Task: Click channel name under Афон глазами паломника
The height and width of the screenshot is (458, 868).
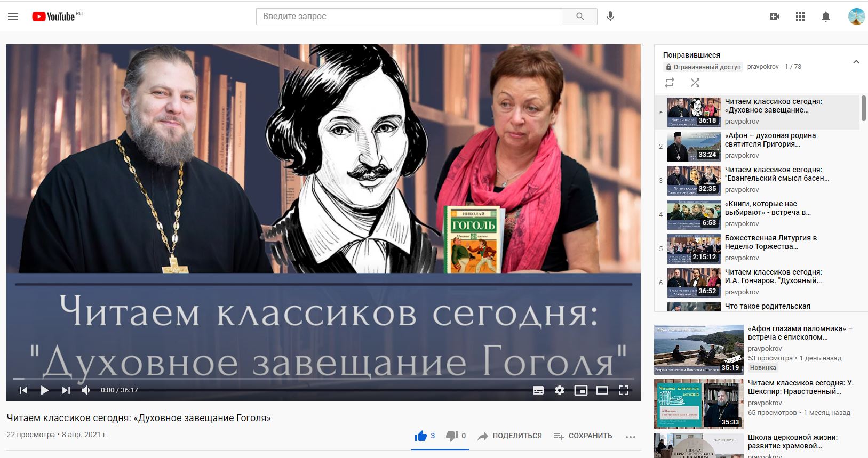Action: tap(765, 348)
